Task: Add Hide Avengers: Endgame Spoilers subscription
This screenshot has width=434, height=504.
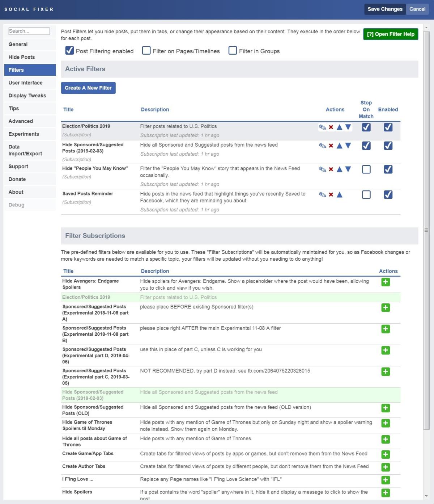Action: point(386,282)
